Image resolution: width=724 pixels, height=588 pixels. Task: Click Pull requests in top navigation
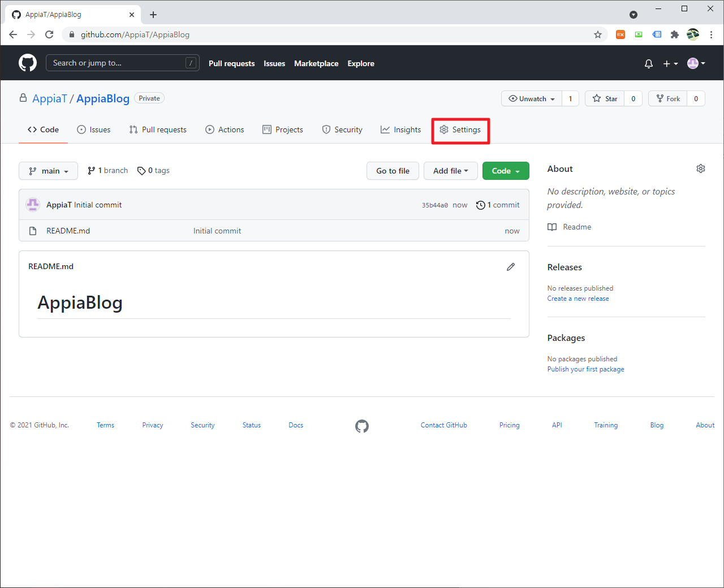tap(232, 63)
